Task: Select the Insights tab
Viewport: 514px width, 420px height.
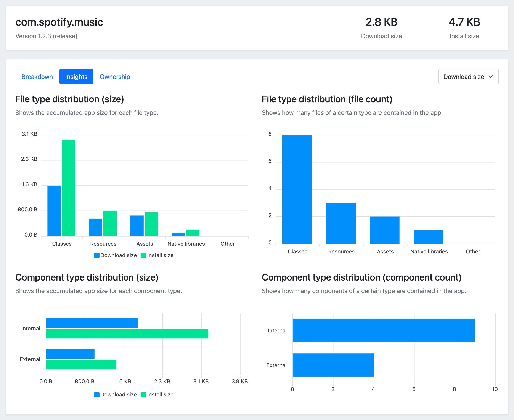Action: 76,77
